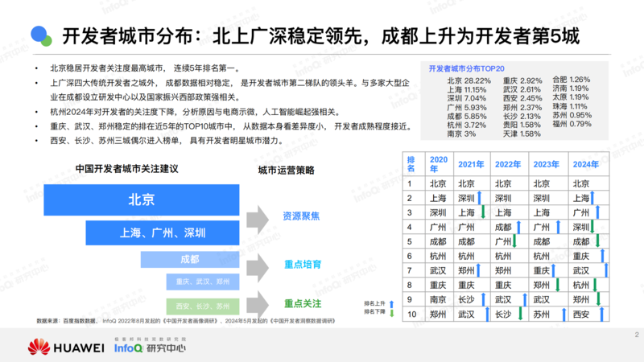Screen dimensions: 644x362
Task: Click the Huawei logo in the footer
Action: (66, 348)
